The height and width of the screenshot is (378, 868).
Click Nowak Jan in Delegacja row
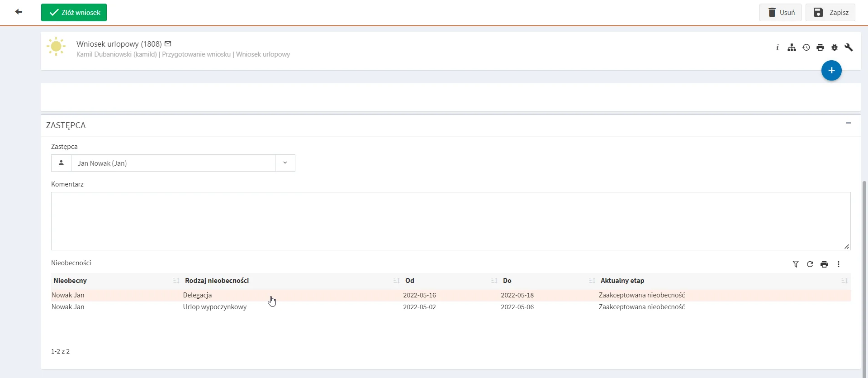tap(68, 295)
